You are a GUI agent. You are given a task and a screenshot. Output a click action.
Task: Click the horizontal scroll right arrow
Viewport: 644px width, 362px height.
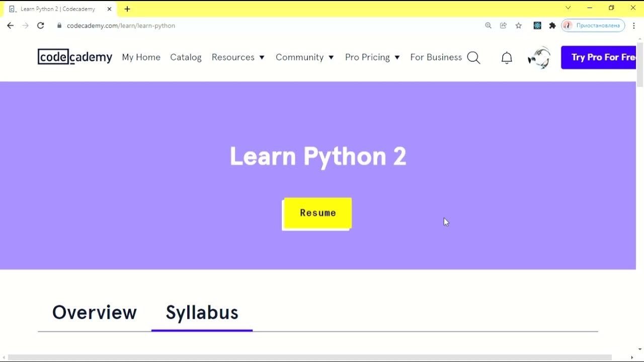coord(632,357)
